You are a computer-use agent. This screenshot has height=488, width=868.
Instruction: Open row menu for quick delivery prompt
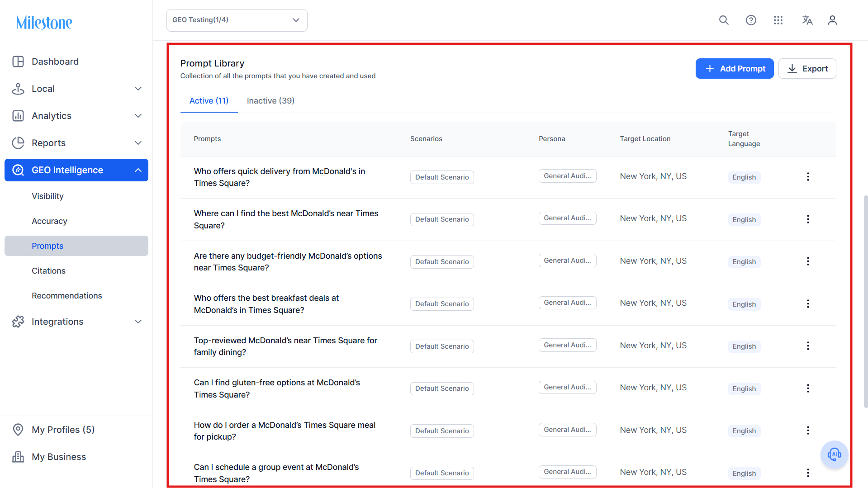[808, 177]
